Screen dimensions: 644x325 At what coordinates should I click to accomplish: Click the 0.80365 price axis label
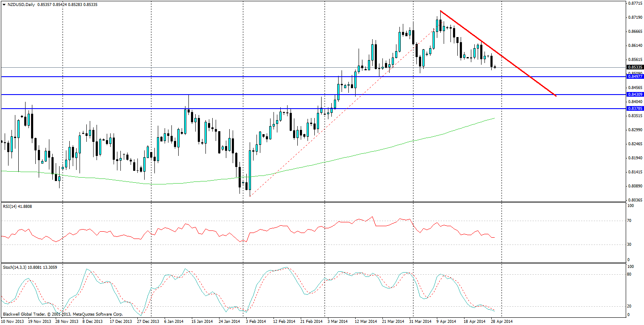635,200
